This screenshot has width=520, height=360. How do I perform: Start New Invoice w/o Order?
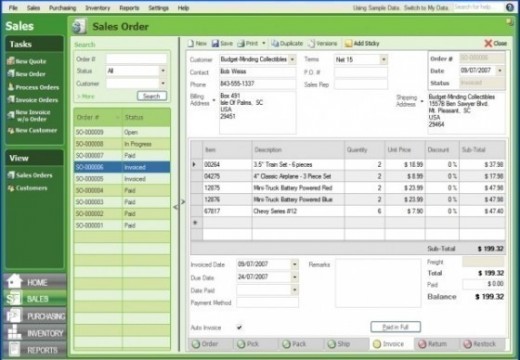coord(29,115)
